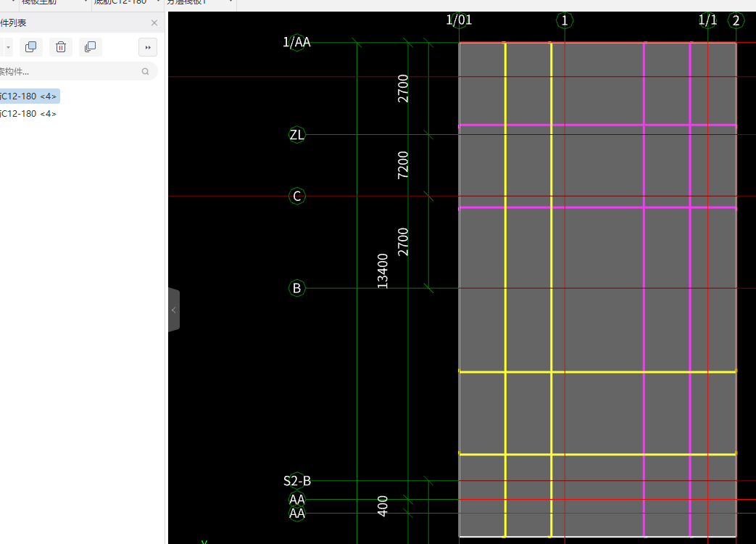Viewport: 756px width, 544px height.
Task: Click axis label 1/AA
Action: (x=296, y=43)
